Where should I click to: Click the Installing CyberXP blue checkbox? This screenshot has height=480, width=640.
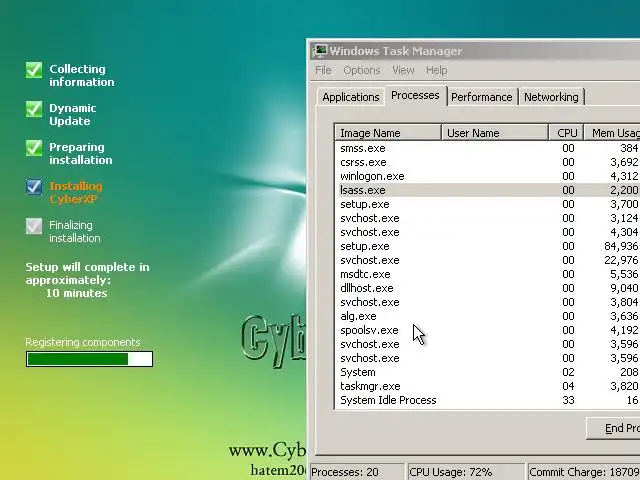pos(34,187)
